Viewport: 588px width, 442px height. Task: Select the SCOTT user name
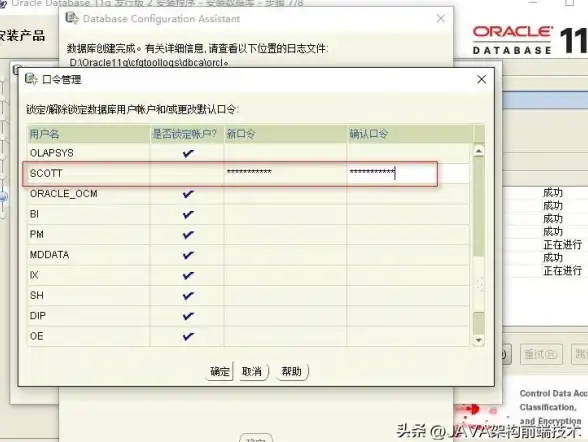click(46, 173)
